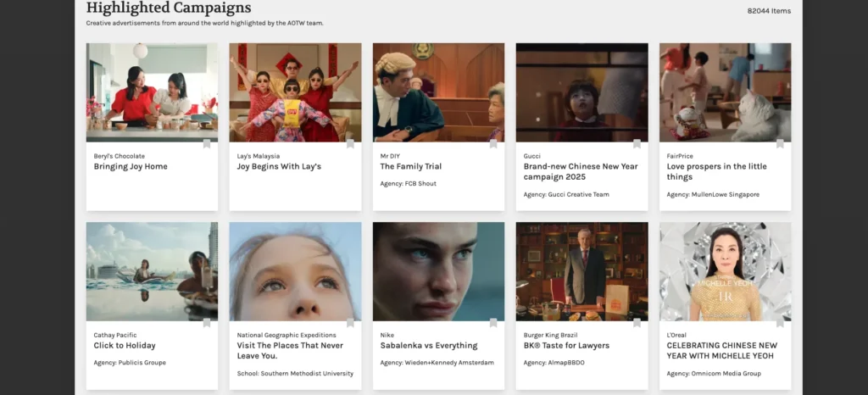Bookmark the Nike Sabalenka vs Everything card

(493, 323)
